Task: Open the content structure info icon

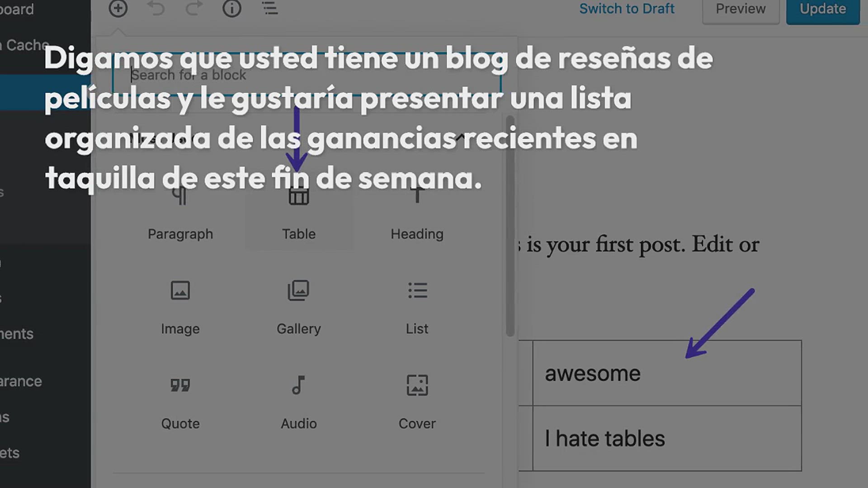Action: [x=232, y=9]
